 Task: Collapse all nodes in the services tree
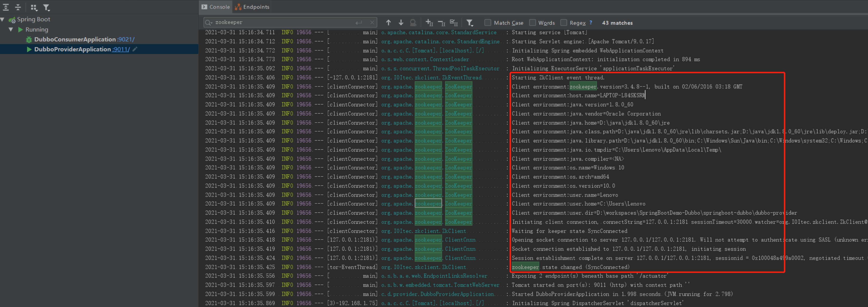click(18, 7)
